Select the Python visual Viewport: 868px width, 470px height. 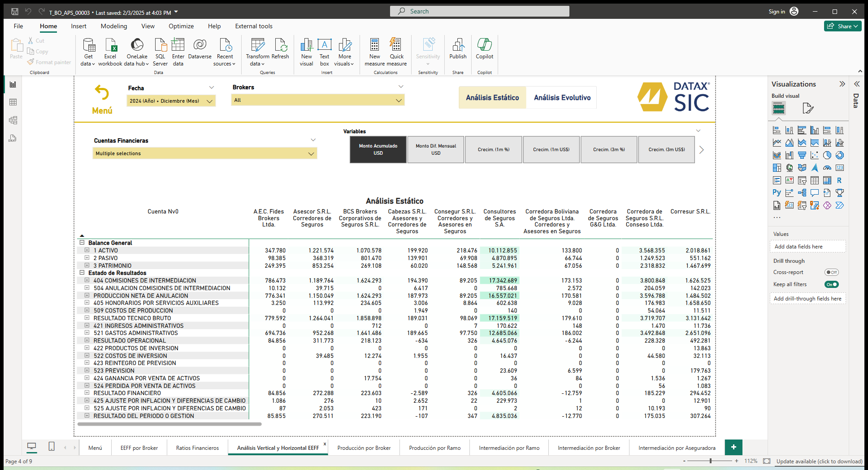pyautogui.click(x=776, y=192)
